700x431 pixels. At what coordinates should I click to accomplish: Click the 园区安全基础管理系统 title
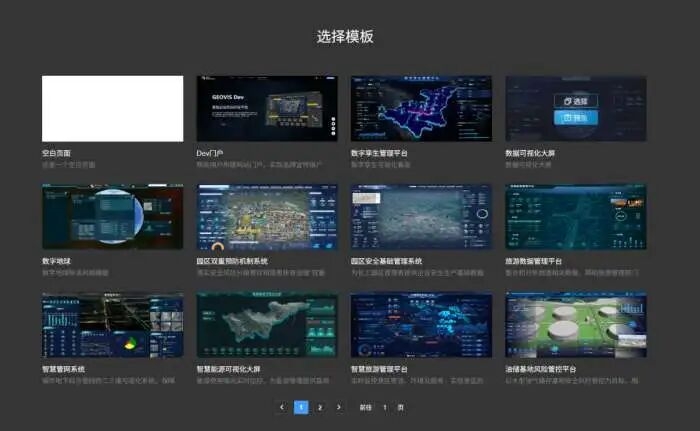pos(387,261)
